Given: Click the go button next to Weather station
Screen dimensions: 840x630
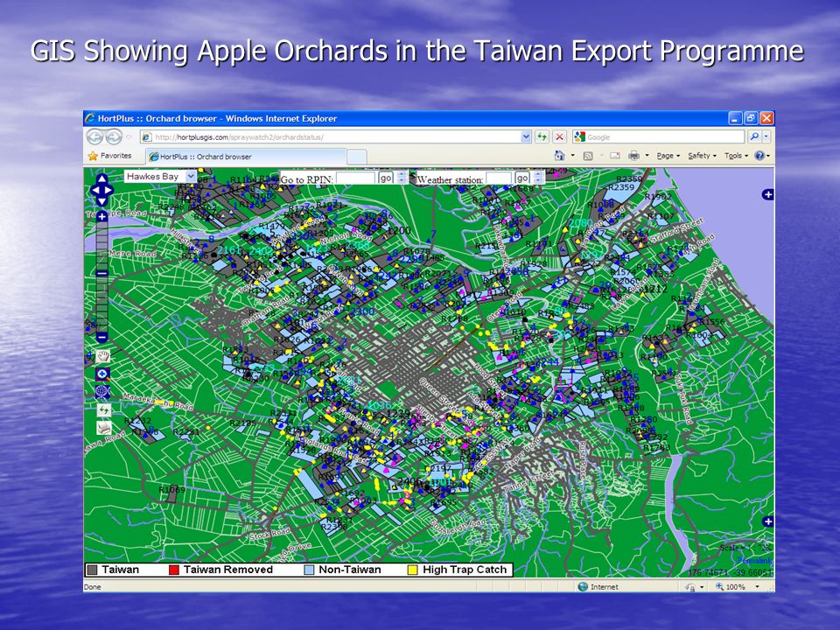Looking at the screenshot, I should (522, 178).
